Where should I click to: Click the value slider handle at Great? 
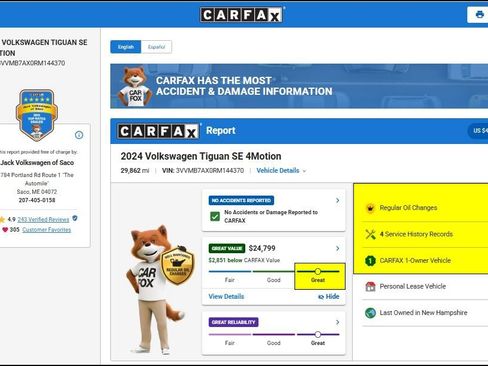(318, 271)
